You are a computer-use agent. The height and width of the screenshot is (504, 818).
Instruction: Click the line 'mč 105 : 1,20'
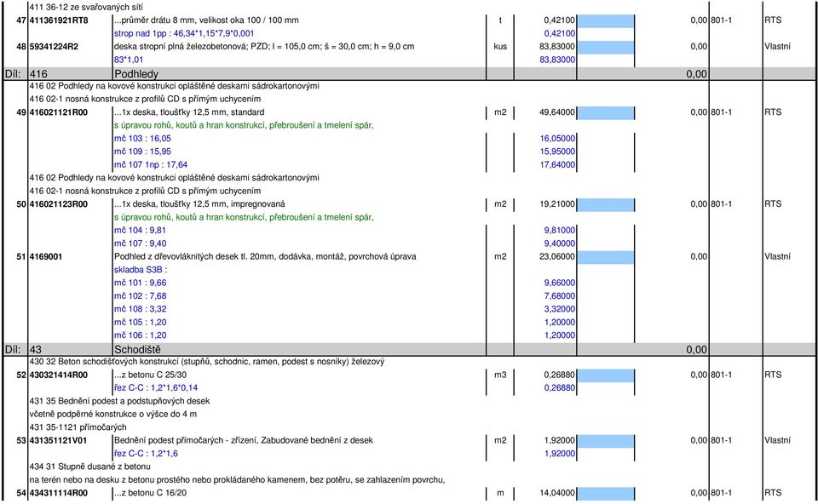(x=140, y=322)
